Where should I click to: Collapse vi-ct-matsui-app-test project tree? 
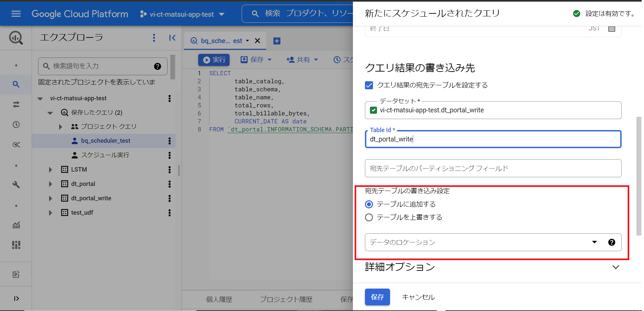click(x=40, y=98)
